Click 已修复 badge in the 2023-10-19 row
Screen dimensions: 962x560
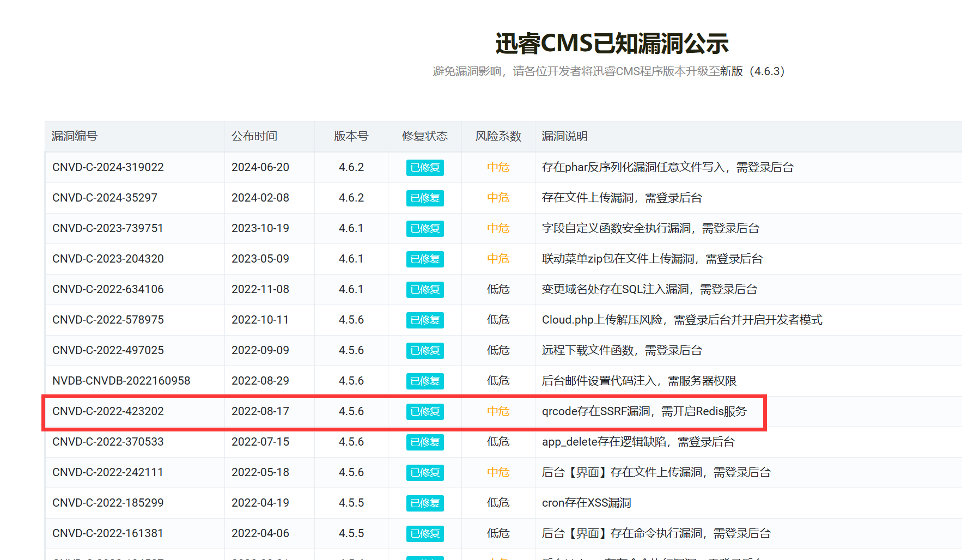click(x=425, y=229)
